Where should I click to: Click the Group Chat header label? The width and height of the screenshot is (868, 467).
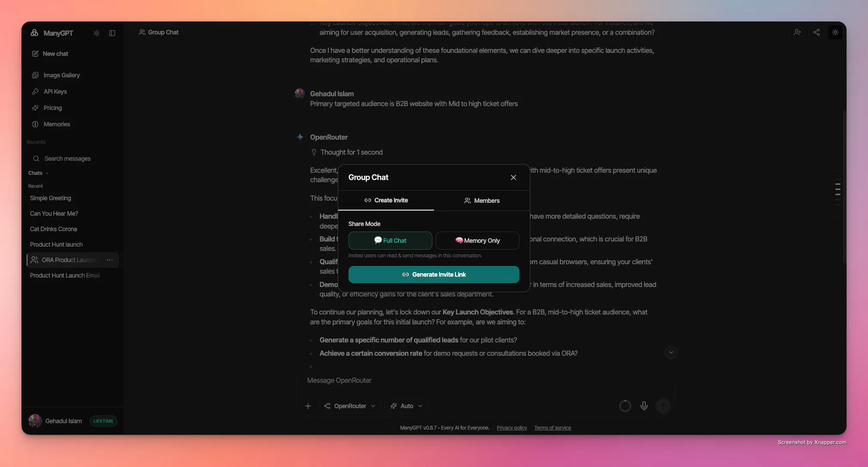coord(159,32)
